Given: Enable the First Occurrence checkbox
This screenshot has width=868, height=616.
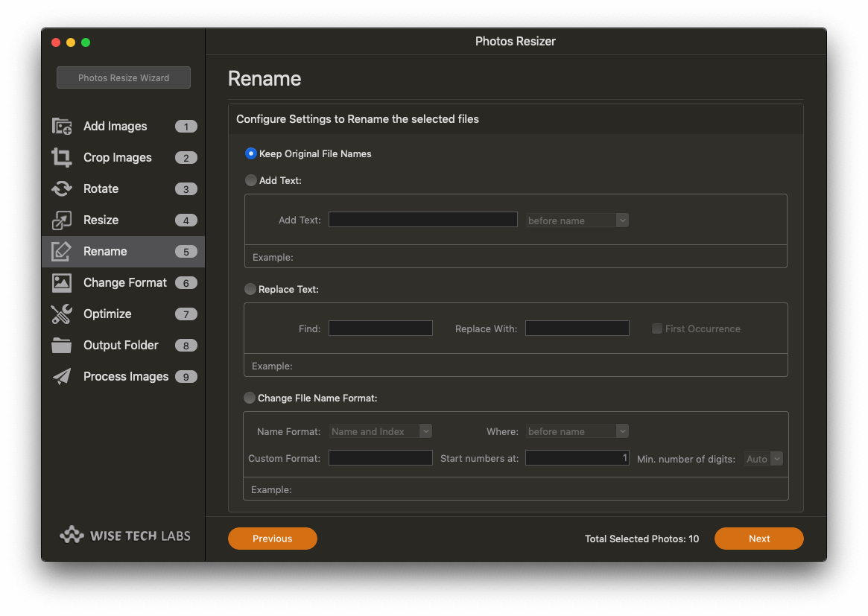Looking at the screenshot, I should point(657,328).
